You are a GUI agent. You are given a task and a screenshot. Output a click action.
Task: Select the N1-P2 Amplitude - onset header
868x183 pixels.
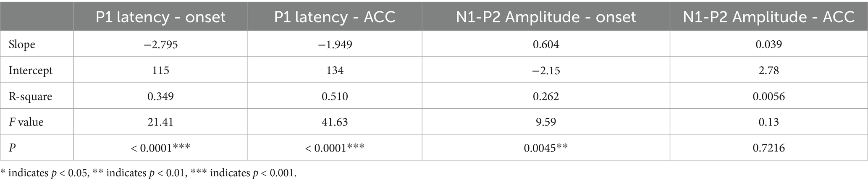546,17
